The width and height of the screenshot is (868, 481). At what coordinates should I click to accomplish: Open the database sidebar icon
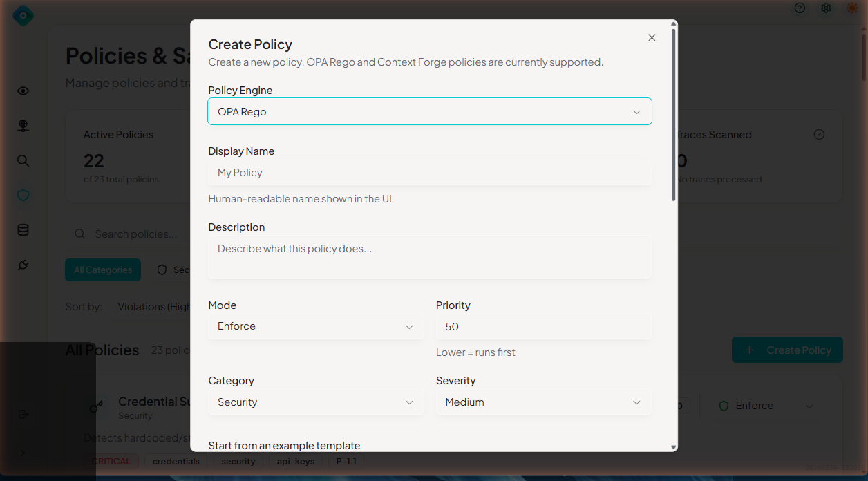[x=23, y=230]
